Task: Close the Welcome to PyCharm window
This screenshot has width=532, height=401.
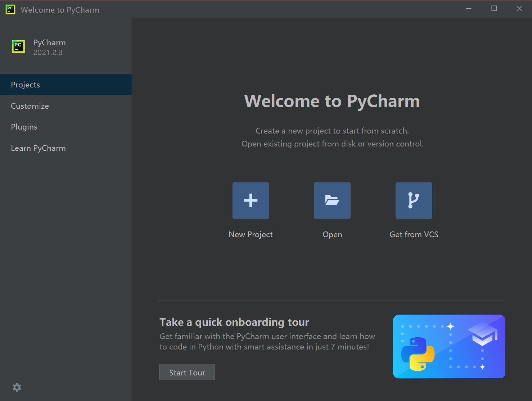Action: coord(519,9)
